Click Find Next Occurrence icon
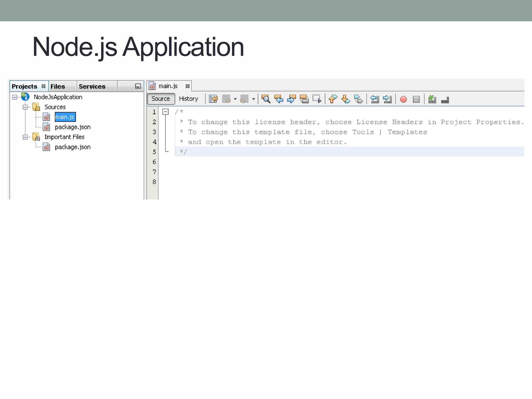 point(291,99)
